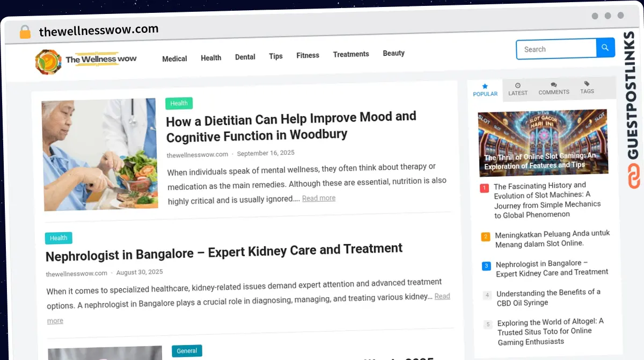Viewport: 644px width, 360px height.
Task: Select the Popular tab
Action: click(x=485, y=90)
